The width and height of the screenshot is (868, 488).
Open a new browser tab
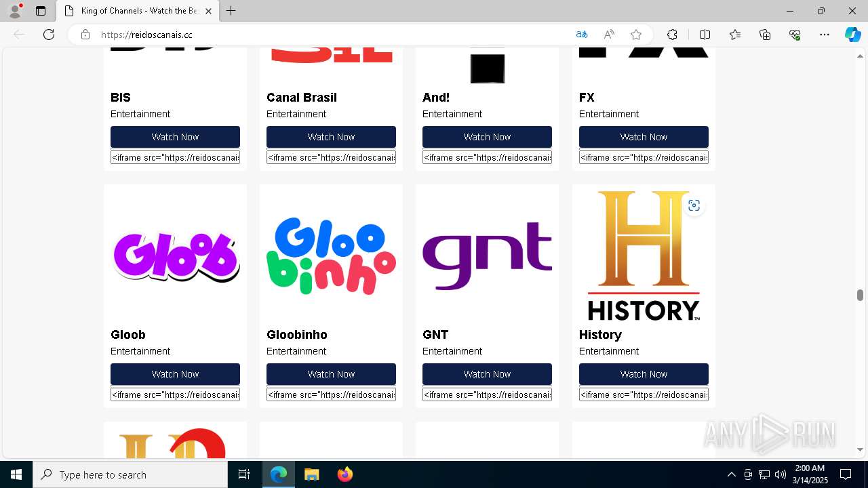(231, 11)
